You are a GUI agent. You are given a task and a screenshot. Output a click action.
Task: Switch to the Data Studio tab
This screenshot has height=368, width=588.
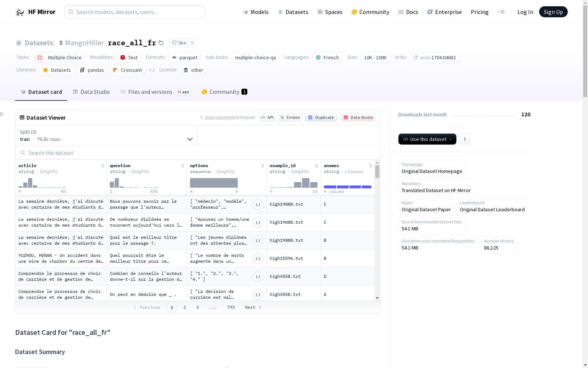pos(91,92)
